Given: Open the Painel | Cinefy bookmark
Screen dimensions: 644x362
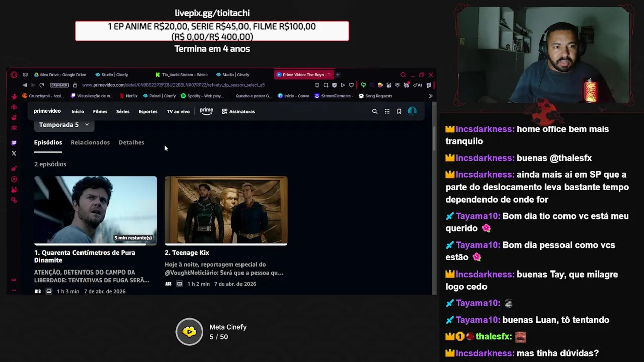Looking at the screenshot, I should click(x=159, y=96).
